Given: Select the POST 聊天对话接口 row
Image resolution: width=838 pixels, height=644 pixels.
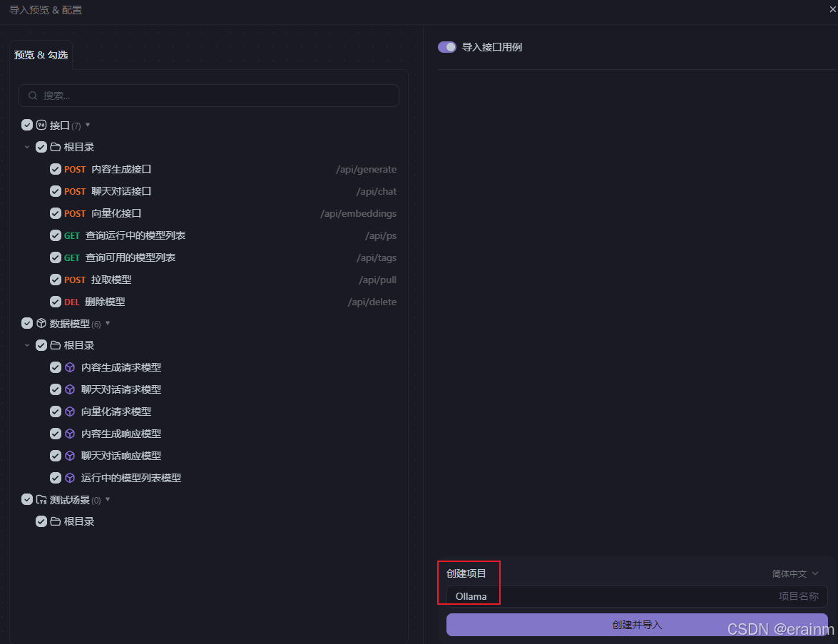Looking at the screenshot, I should point(223,191).
